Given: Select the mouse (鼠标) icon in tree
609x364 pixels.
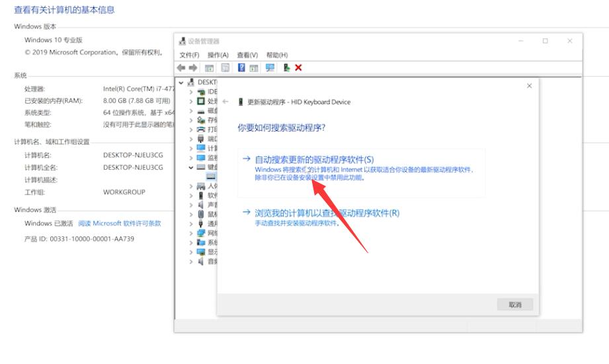Looking at the screenshot, I should 201,214.
